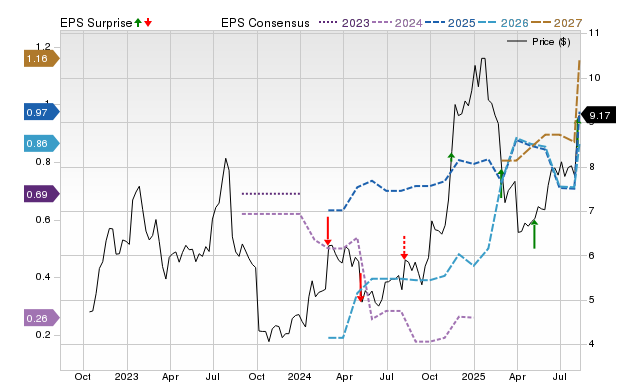Click the left axis EPS label 0.4
640x382 pixels.
click(x=43, y=277)
